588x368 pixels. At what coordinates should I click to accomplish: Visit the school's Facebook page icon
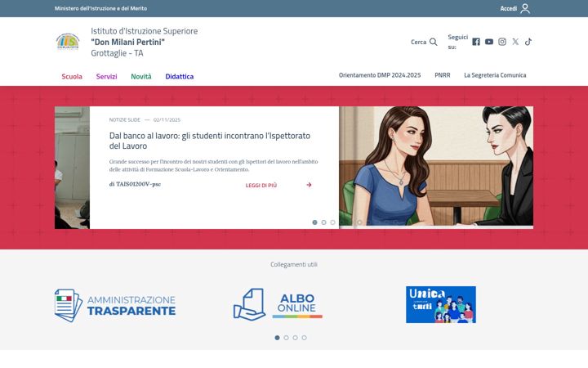pyautogui.click(x=476, y=42)
